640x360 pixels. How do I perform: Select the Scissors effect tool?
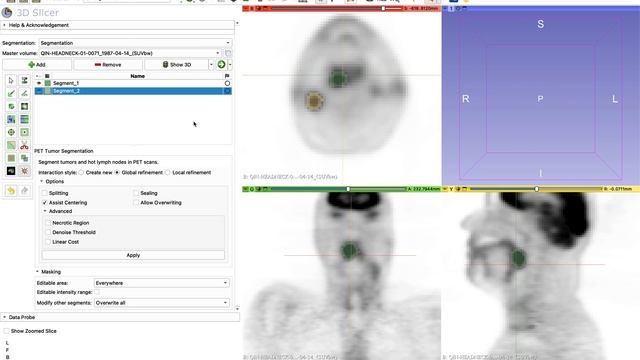24,146
